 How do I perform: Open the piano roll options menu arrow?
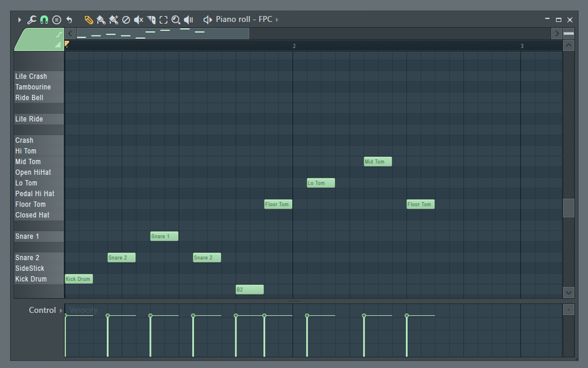[x=19, y=19]
